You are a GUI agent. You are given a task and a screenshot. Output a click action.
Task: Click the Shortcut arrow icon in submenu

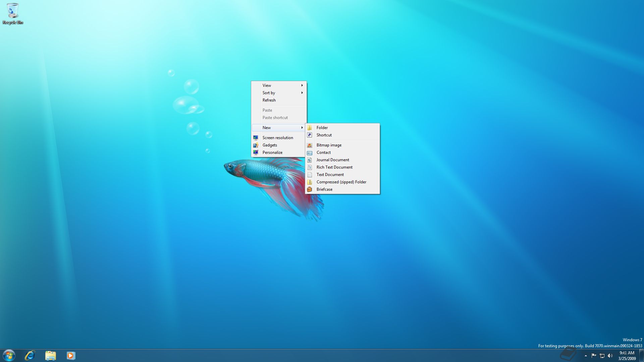[x=310, y=135]
